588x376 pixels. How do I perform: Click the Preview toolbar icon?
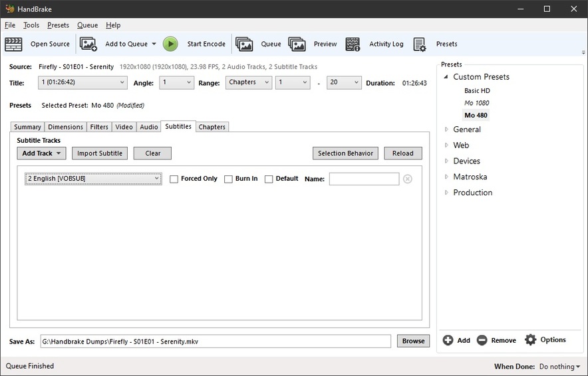point(297,45)
